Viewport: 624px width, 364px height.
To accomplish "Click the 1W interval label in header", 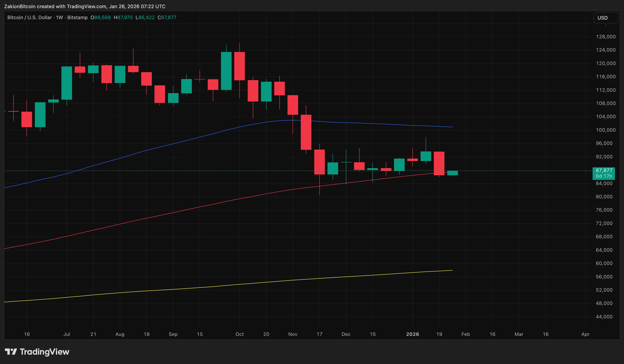I will pyautogui.click(x=59, y=18).
